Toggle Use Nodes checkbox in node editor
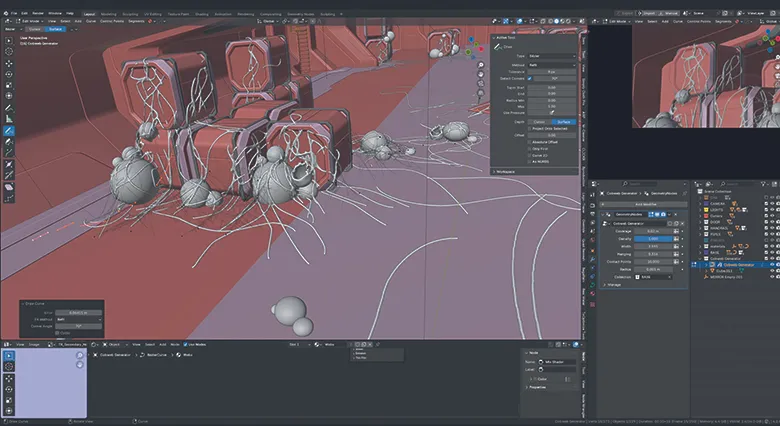The width and height of the screenshot is (780, 426). click(x=185, y=344)
